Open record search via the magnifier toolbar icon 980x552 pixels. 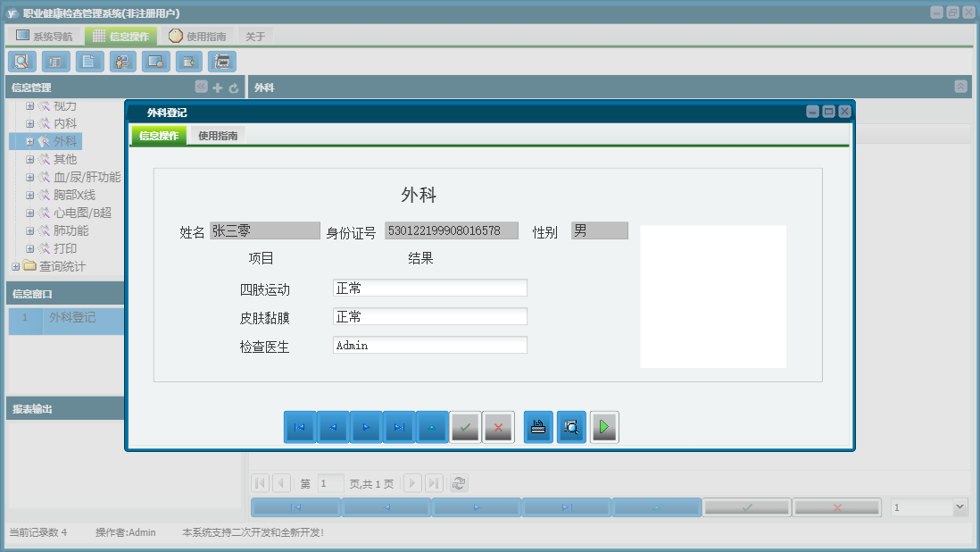pyautogui.click(x=21, y=62)
